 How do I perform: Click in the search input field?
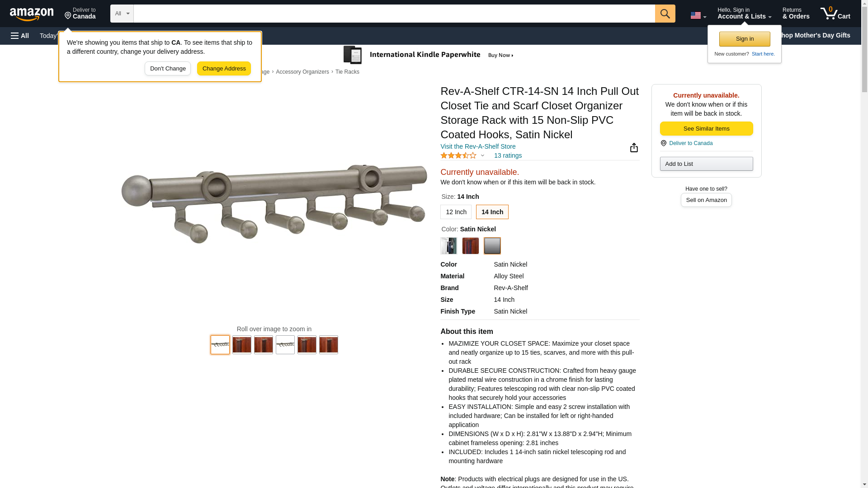[x=394, y=14]
